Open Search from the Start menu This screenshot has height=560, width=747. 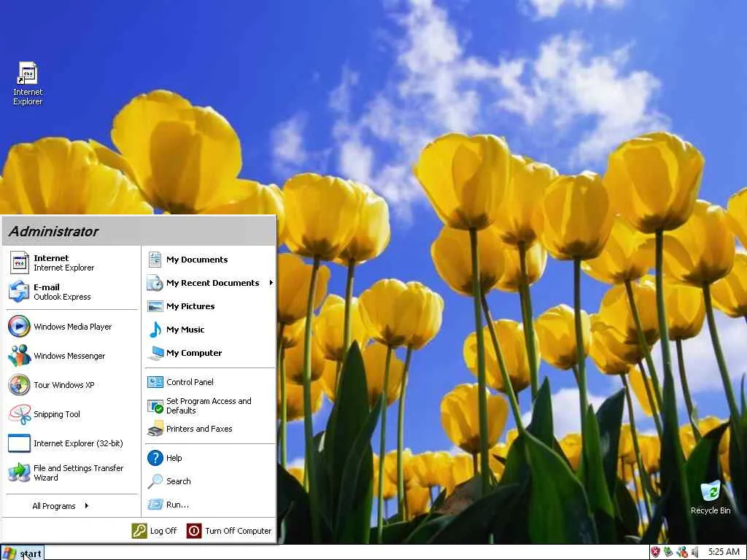click(x=209, y=481)
